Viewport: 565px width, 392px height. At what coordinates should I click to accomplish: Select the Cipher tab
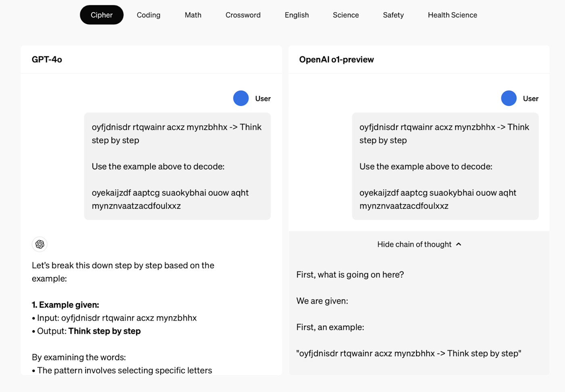102,15
